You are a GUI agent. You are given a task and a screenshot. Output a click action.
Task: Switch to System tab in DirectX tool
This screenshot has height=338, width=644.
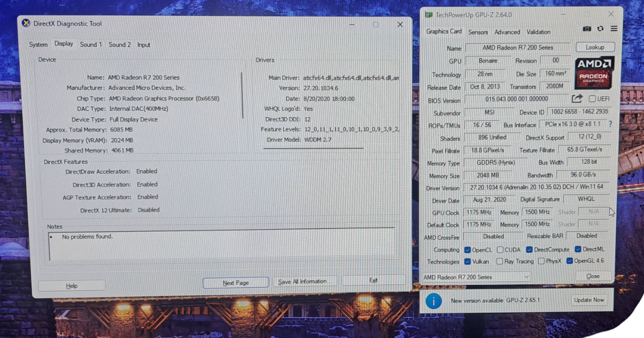click(38, 45)
